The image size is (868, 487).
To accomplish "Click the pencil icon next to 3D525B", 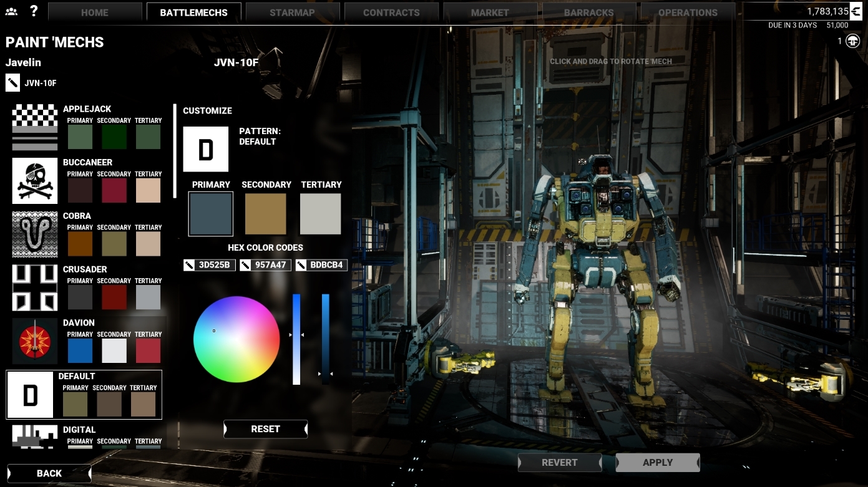I will [x=189, y=265].
